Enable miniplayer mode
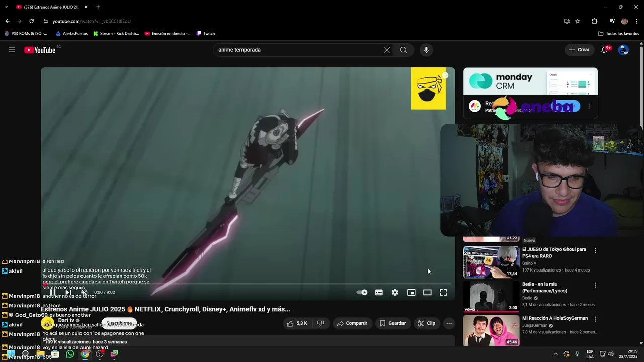The image size is (644, 362). click(x=411, y=292)
